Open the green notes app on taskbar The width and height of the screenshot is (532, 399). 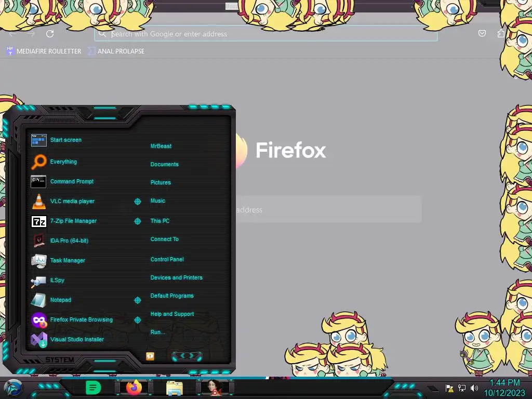click(x=94, y=388)
